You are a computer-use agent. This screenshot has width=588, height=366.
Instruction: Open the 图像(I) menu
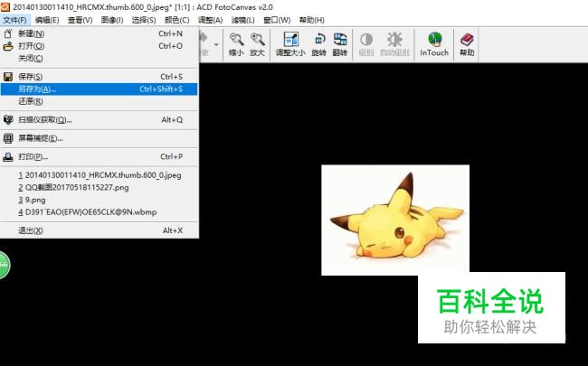(x=112, y=20)
